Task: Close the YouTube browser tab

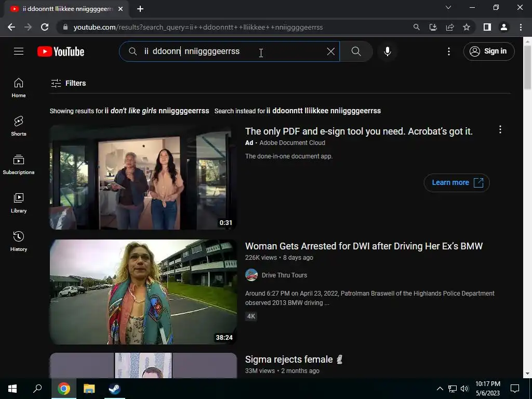Action: 121,9
